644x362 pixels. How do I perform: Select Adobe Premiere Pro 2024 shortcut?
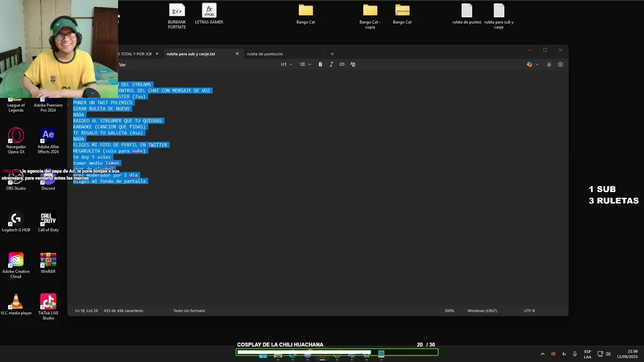(48, 105)
